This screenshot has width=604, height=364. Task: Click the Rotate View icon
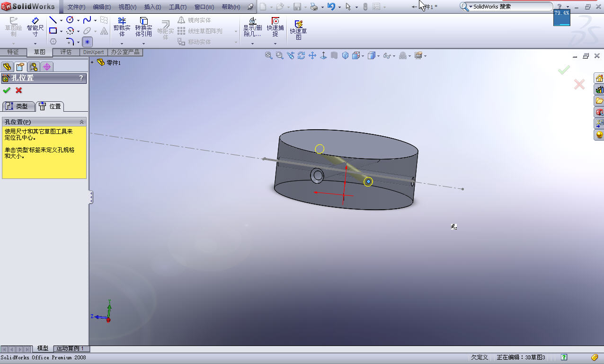coord(302,55)
